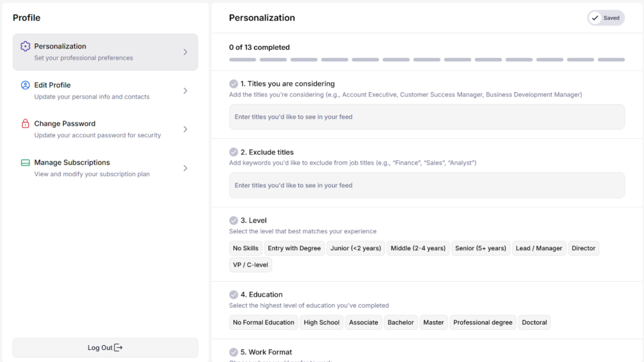Click the check icon beside Level
This screenshot has width=644, height=362.
click(x=234, y=221)
